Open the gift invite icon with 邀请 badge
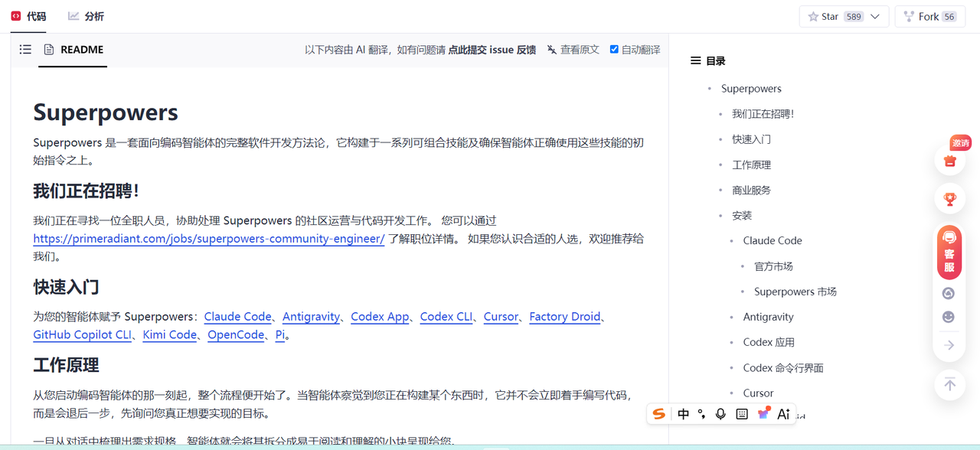 (x=950, y=161)
